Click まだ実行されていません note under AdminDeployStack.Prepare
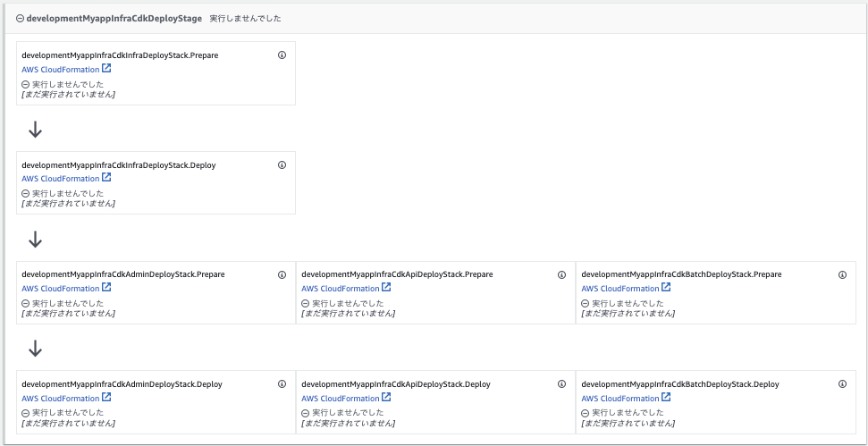Screen dimensions: 868x446 point(69,313)
